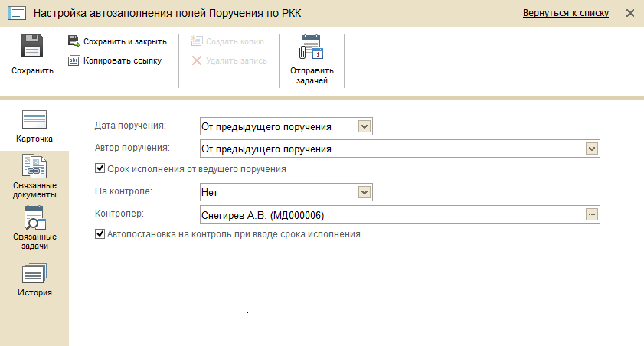Viewport: 644px width, 346px height.
Task: Click the Сохранить и закрыть text label
Action: pos(125,41)
